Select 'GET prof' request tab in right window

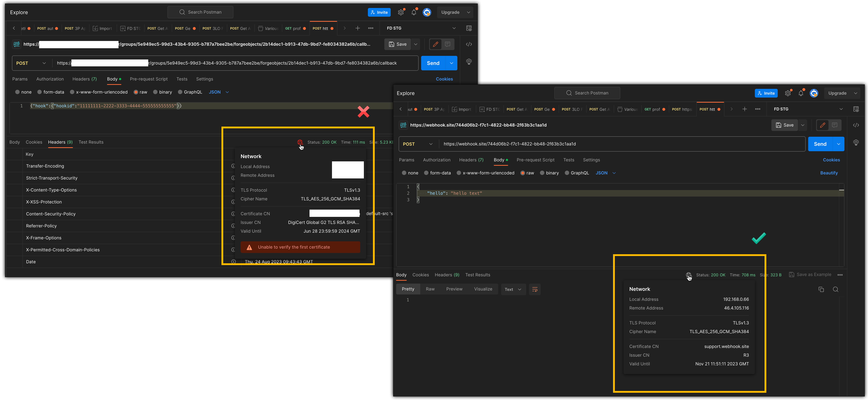[x=654, y=109]
